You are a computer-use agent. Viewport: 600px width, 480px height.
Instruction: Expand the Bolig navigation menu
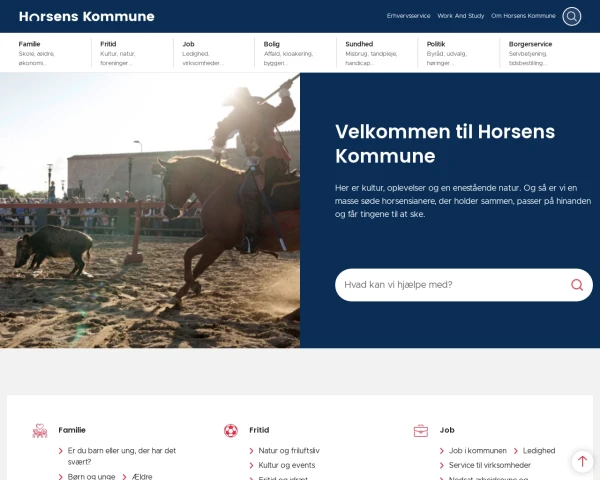(295, 53)
